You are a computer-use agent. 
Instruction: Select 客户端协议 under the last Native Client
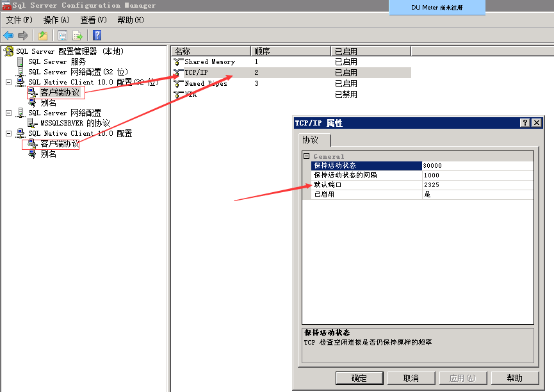tap(60, 144)
